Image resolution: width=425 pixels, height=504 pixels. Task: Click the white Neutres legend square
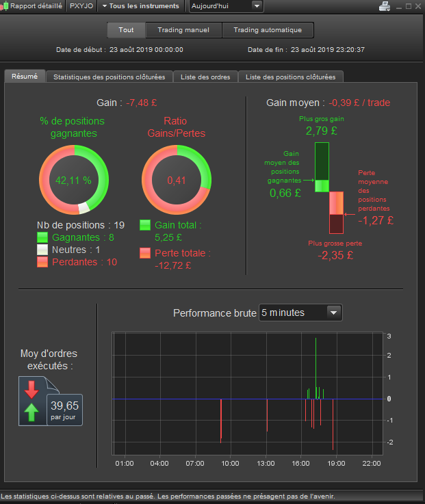(x=42, y=250)
